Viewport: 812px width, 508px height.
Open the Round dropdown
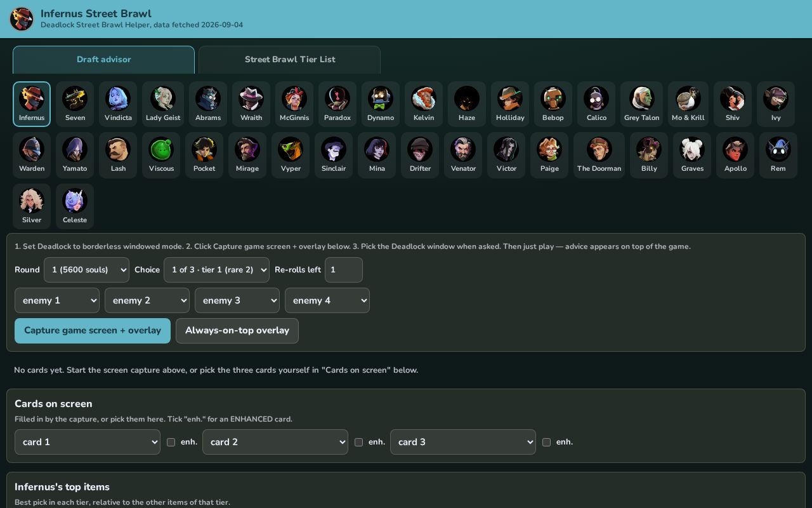point(86,270)
